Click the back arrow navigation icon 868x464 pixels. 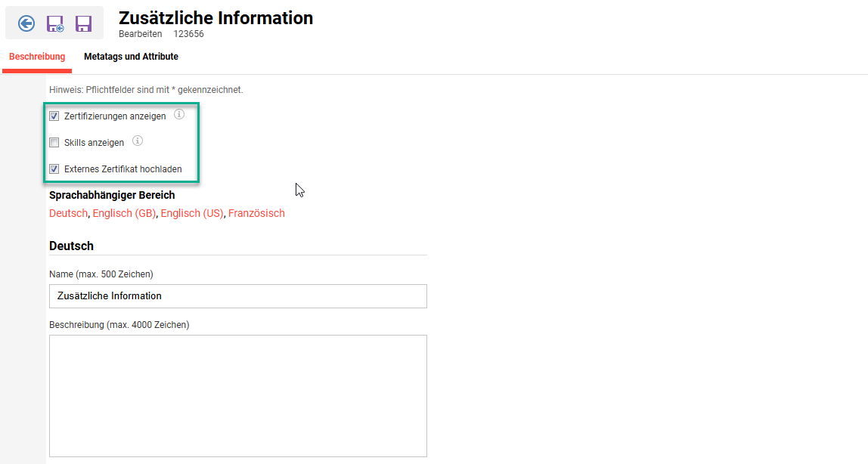coord(25,23)
